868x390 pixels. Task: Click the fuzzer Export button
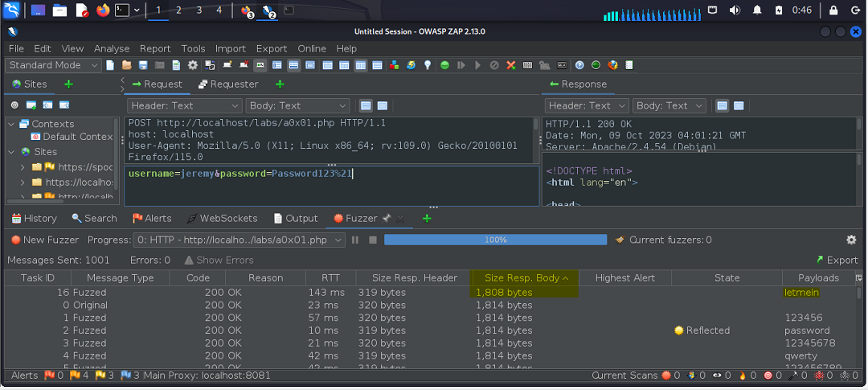coord(837,260)
